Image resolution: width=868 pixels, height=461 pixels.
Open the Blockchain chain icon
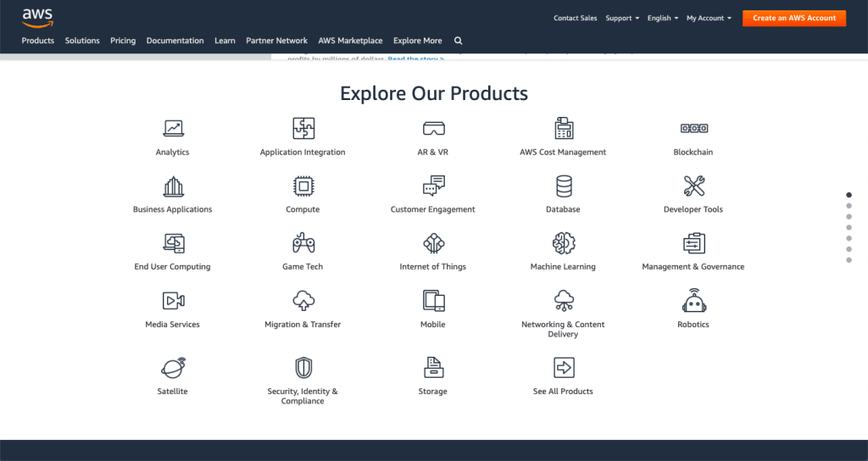pyautogui.click(x=694, y=129)
